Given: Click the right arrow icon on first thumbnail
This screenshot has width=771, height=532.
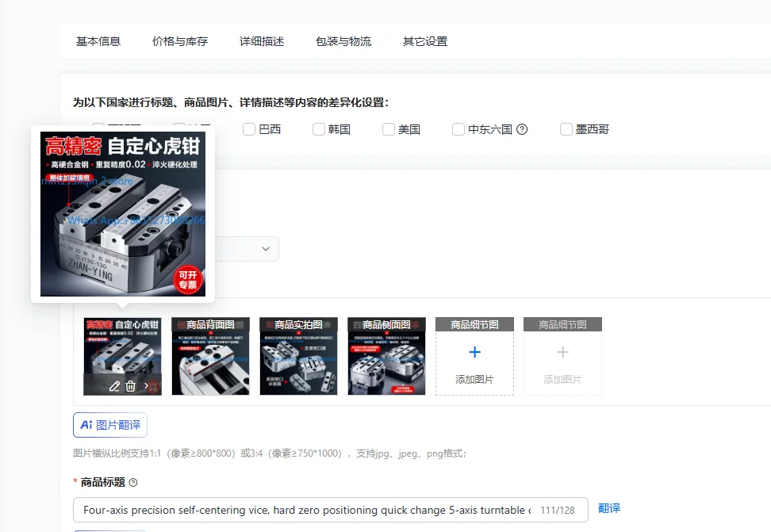Looking at the screenshot, I should point(147,386).
